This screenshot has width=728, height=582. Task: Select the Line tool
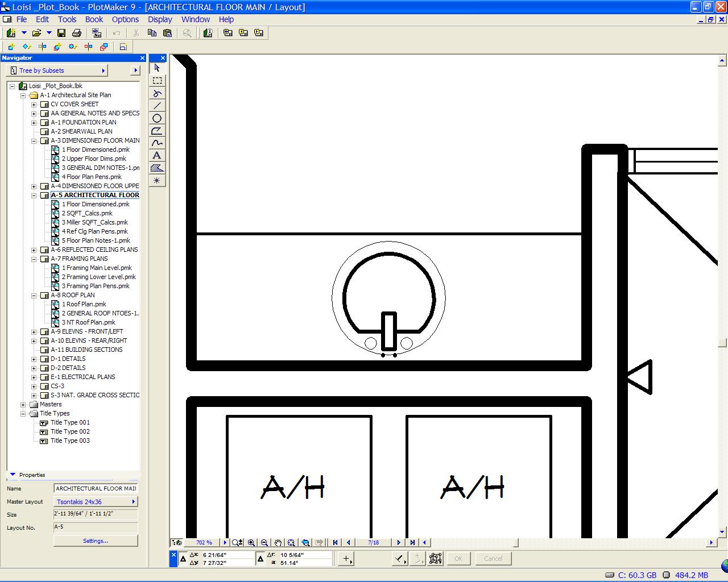point(157,105)
